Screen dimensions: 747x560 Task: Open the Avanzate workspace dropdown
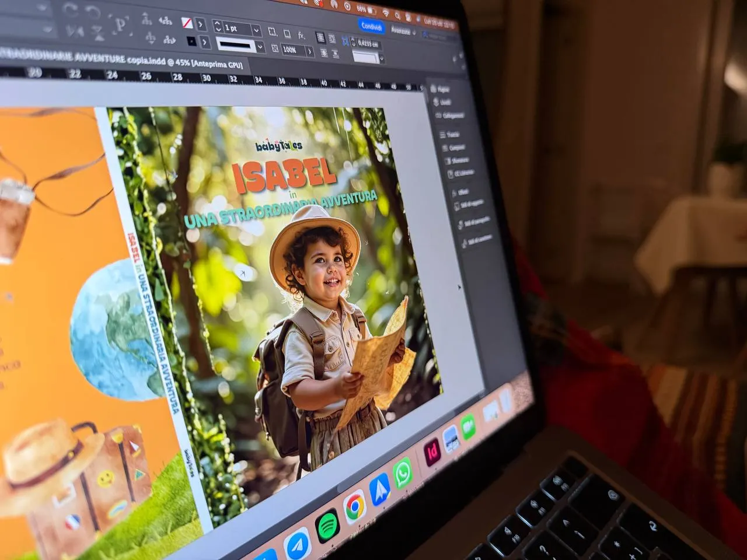(403, 31)
